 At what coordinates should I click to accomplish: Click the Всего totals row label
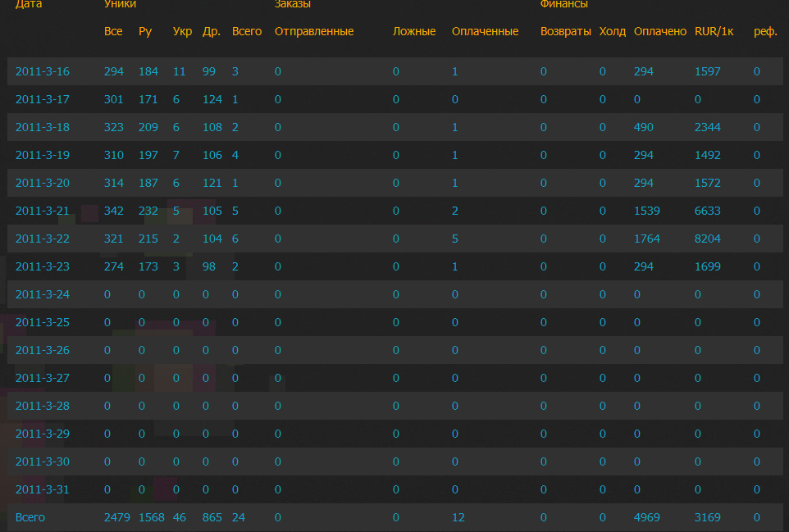[30, 517]
